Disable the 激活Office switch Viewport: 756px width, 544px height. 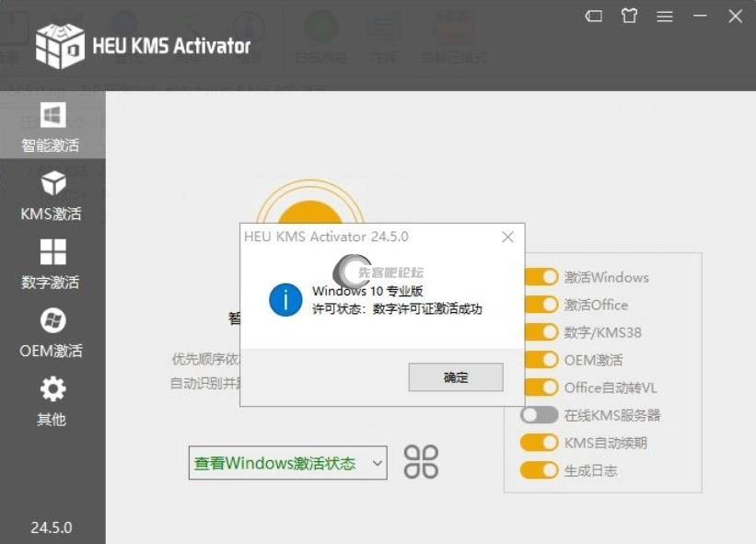point(540,305)
